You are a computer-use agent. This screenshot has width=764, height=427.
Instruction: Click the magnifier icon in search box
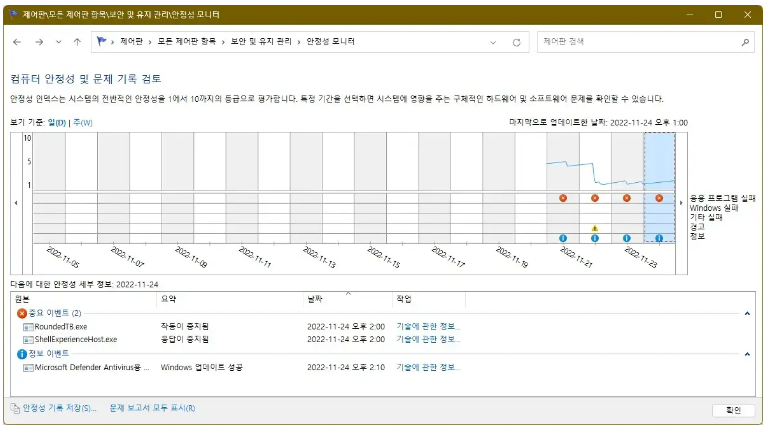pyautogui.click(x=745, y=42)
